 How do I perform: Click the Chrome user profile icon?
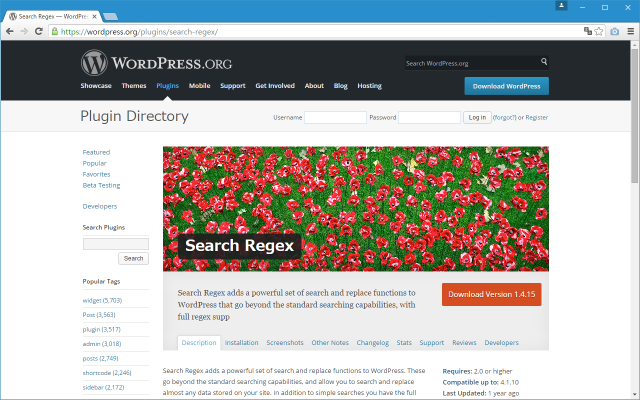[x=561, y=6]
